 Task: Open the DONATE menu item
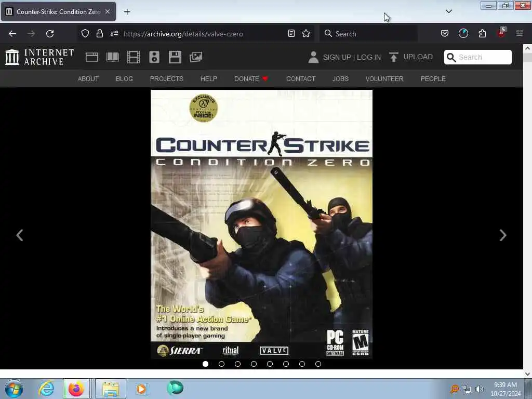point(251,79)
